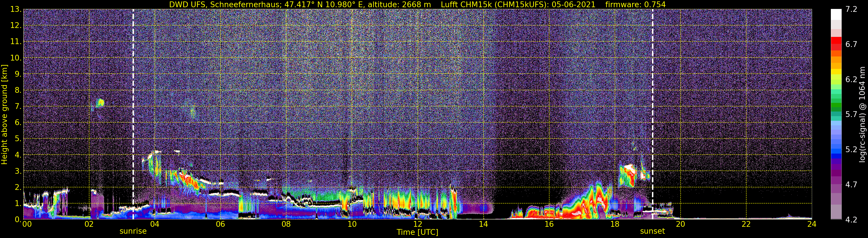The height and width of the screenshot is (238, 868).
Task: Click the "13." tick on the height axis
Action: click(x=16, y=9)
